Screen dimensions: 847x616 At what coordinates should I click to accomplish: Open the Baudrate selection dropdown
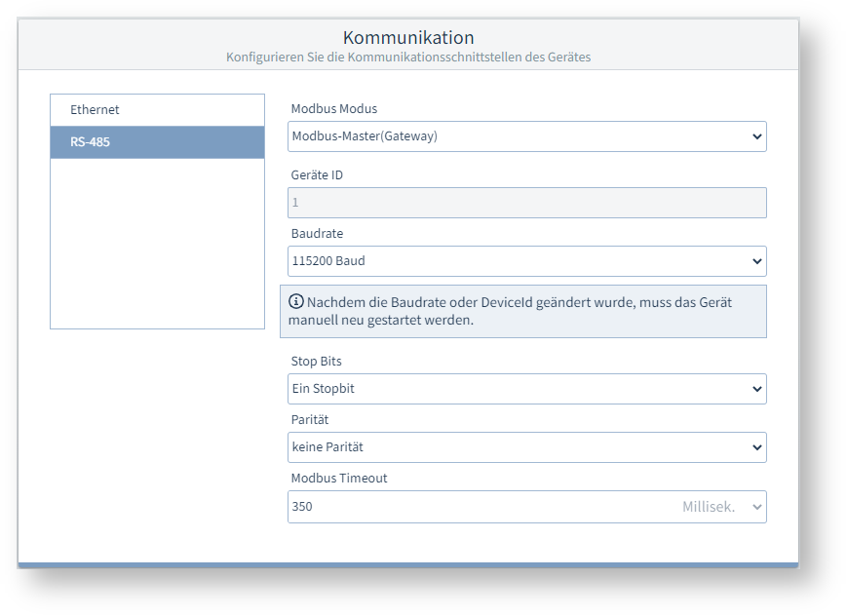pos(526,261)
